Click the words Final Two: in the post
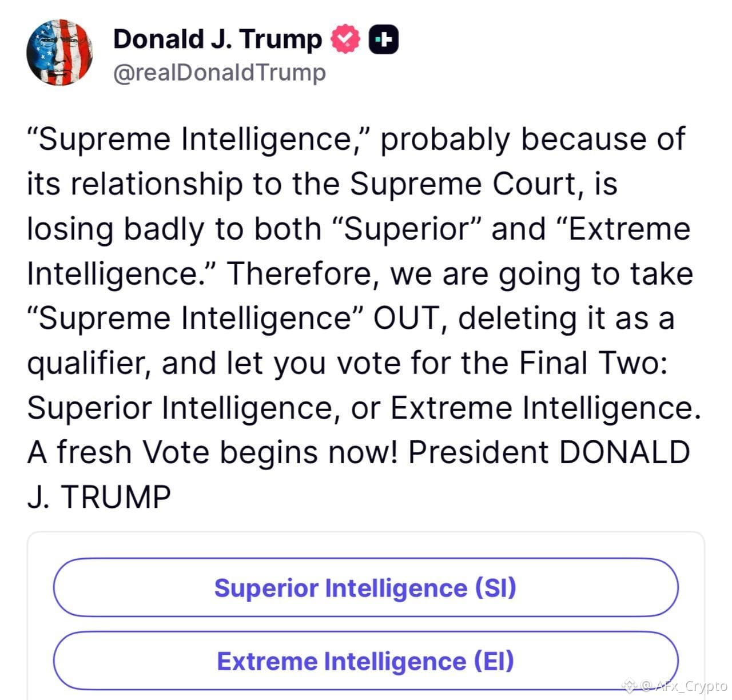Image resolution: width=732 pixels, height=700 pixels. point(593,363)
